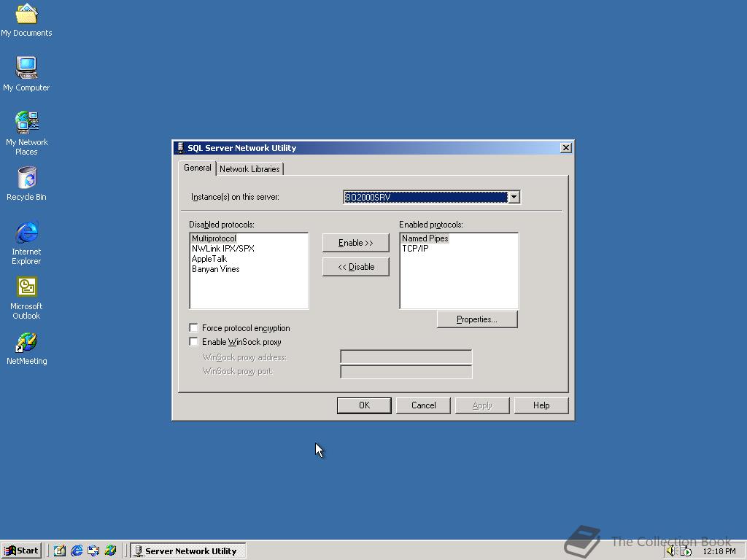
Task: Open the server instance dropdown arrow
Action: click(514, 197)
